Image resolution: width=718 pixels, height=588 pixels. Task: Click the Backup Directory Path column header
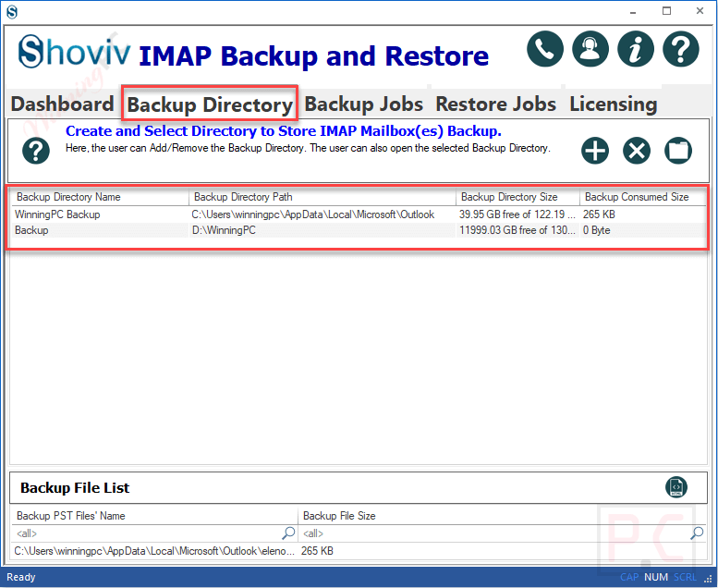322,197
